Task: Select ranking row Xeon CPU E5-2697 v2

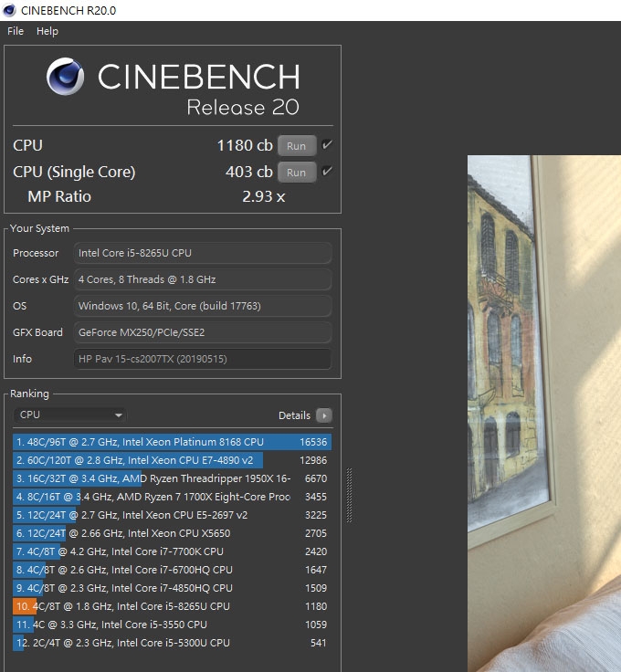Action: point(172,515)
